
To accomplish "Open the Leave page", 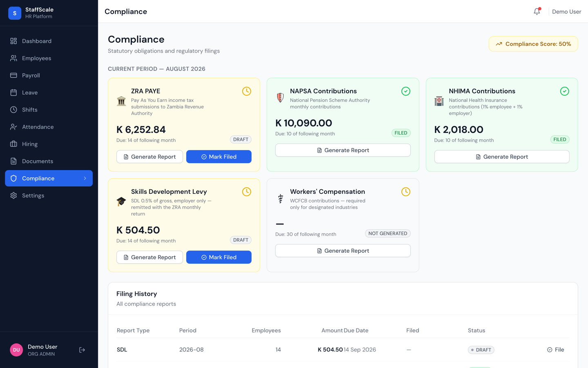I will [x=49, y=92].
